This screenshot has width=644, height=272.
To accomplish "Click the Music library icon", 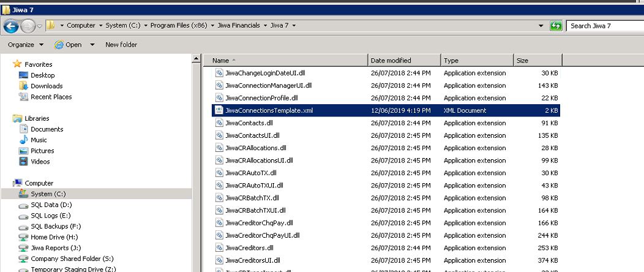I will [24, 140].
